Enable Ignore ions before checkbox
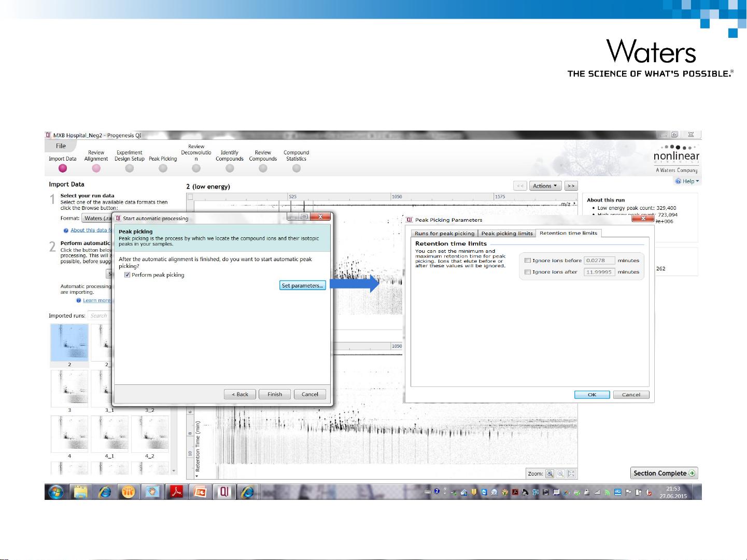The width and height of the screenshot is (747, 560). 528,261
